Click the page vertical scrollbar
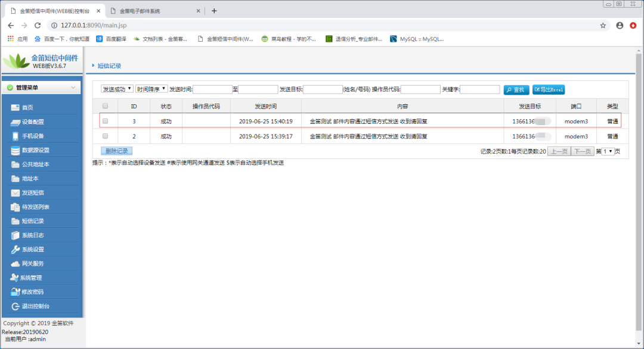Screen dimensions: 644x349 tap(639, 193)
